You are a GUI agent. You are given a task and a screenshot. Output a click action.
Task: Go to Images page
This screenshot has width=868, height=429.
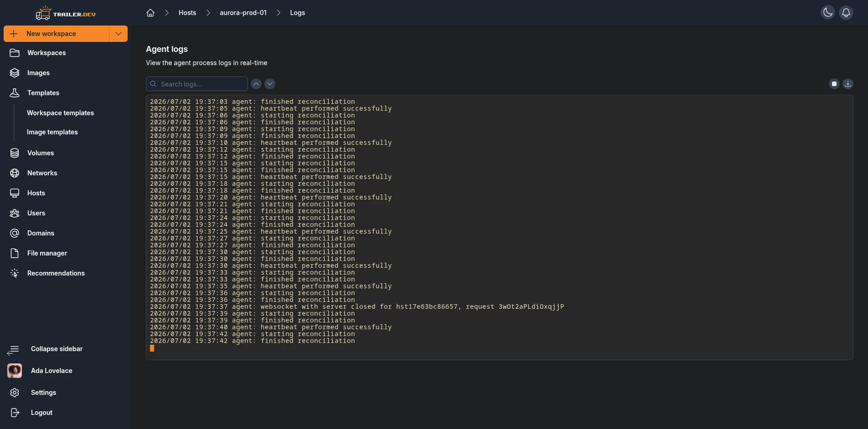tap(38, 73)
